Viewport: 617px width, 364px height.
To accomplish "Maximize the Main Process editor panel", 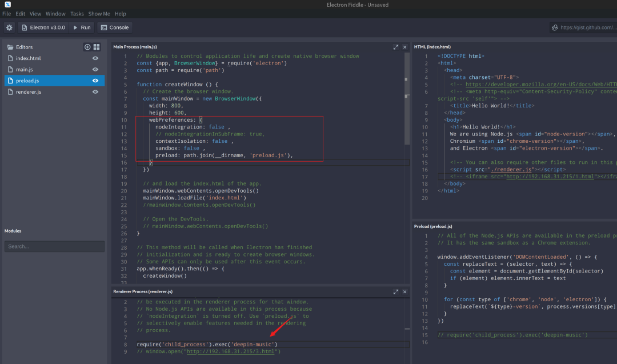I will [x=395, y=47].
